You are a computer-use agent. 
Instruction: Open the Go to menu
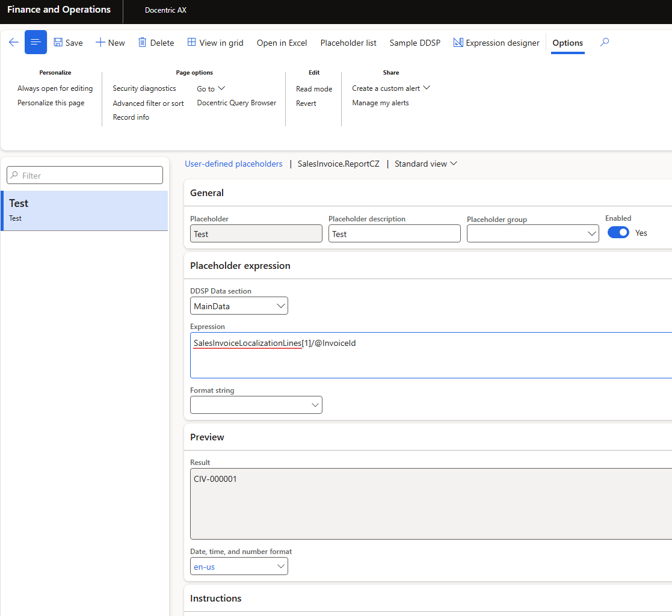[211, 88]
